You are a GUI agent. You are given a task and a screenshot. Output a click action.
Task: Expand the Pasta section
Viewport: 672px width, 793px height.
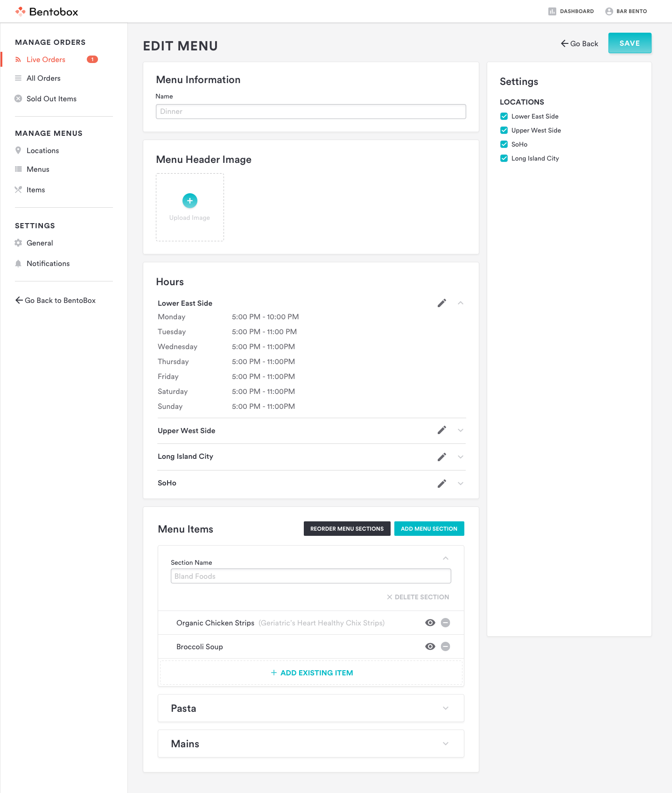(446, 708)
